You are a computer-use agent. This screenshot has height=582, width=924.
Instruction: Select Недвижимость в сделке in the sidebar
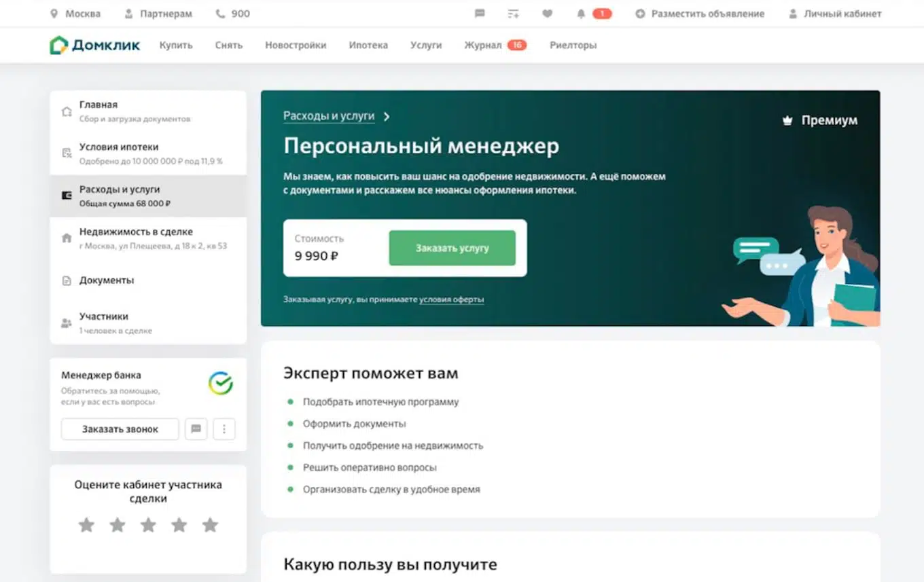click(x=148, y=238)
